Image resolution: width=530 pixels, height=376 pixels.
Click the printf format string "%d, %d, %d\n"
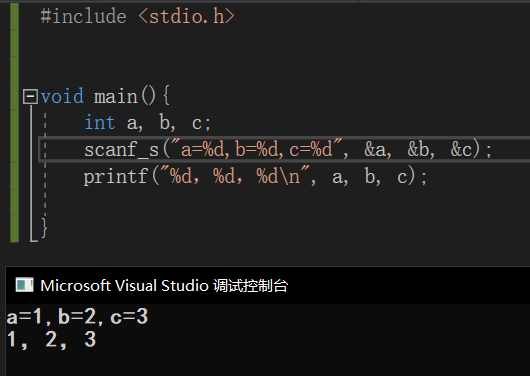point(235,176)
